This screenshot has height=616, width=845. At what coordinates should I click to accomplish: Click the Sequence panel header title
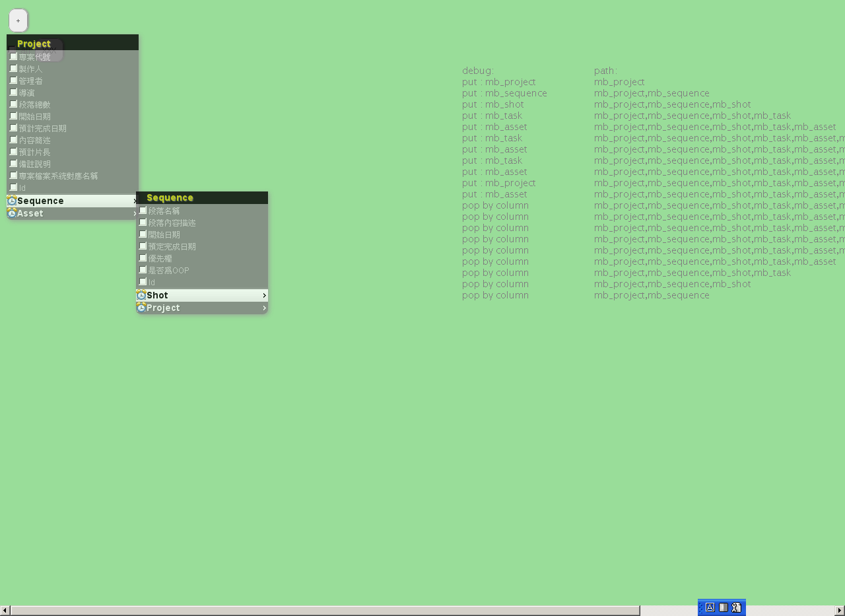[x=170, y=197]
